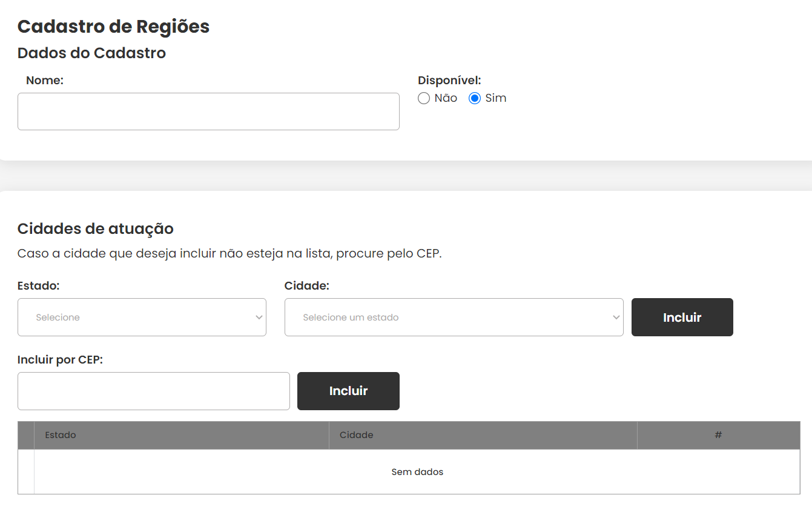Image resolution: width=812 pixels, height=512 pixels.
Task: Click the chevron arrow in the Cidade select
Action: (x=616, y=318)
